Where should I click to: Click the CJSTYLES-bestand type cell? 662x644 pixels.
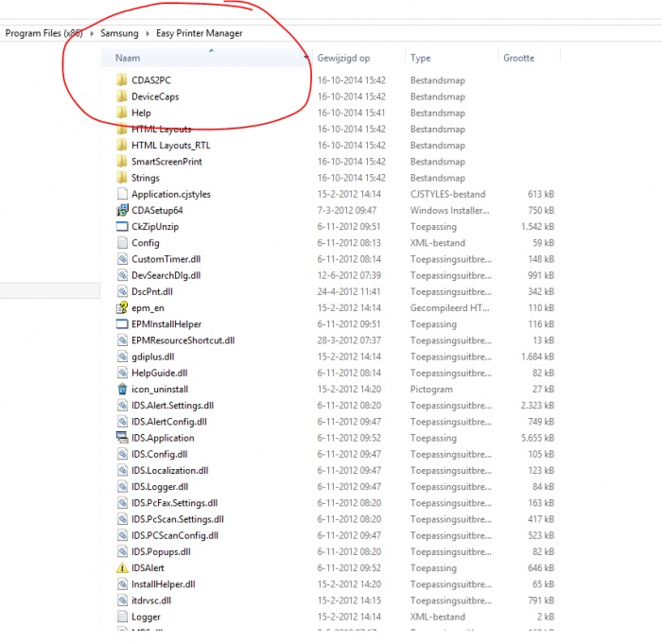pos(447,194)
